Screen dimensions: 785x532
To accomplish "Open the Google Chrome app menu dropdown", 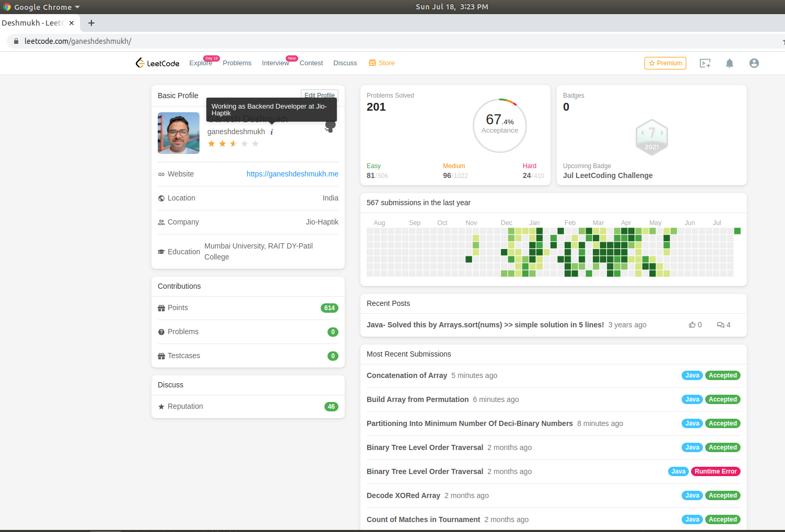I will pos(42,7).
